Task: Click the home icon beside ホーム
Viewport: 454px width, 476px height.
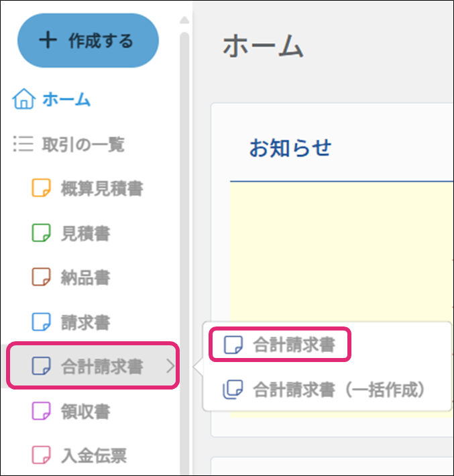Action: tap(23, 101)
